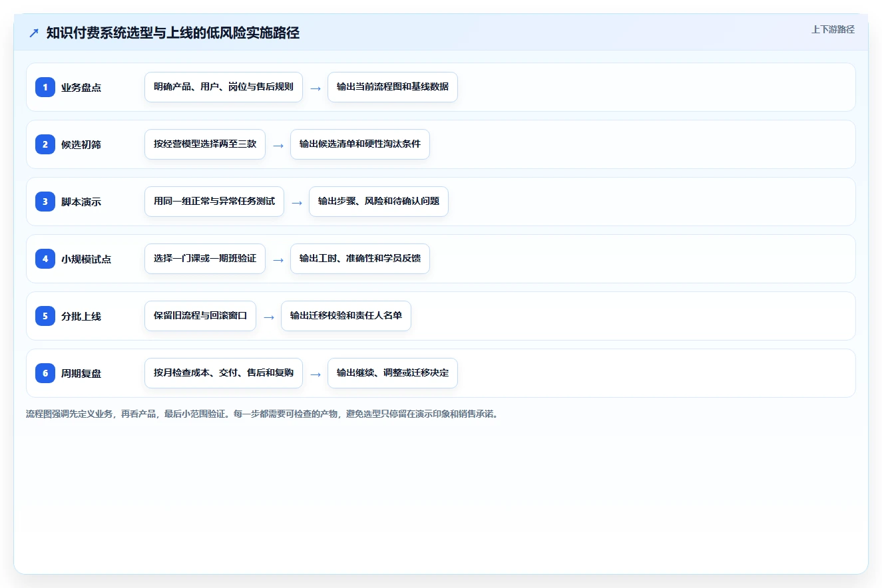Image resolution: width=882 pixels, height=588 pixels.
Task: Click the arrow in the 脚本演示 row
Action: click(x=297, y=202)
